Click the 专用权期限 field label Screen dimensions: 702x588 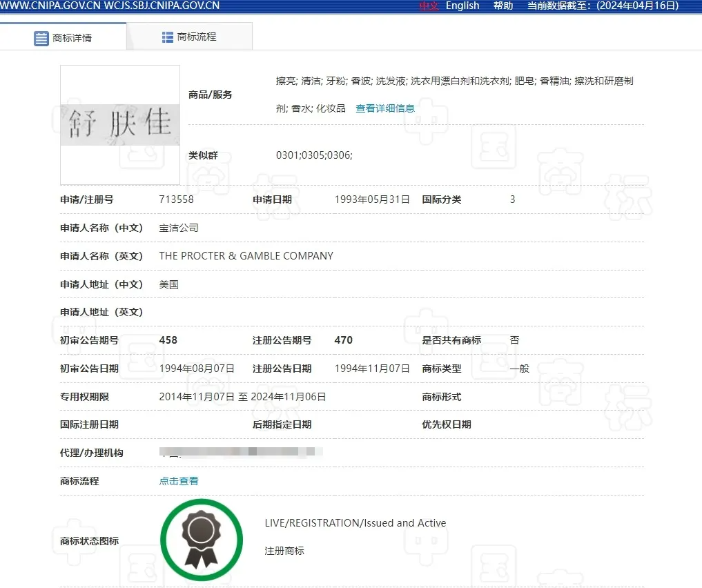(x=85, y=397)
